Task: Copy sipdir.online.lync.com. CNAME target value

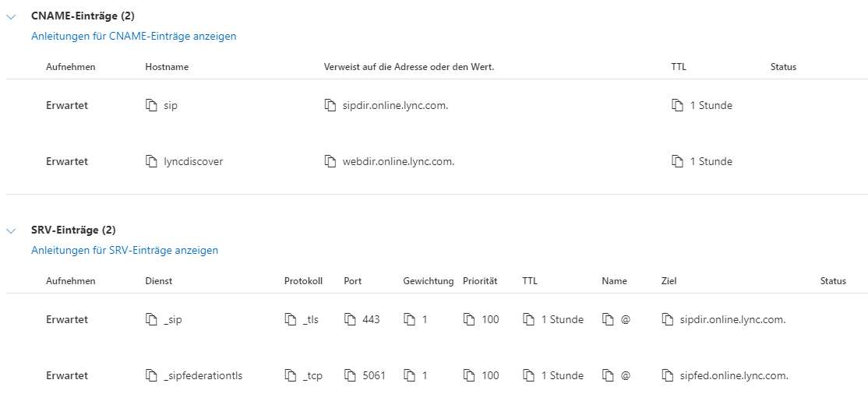Action: (330, 105)
